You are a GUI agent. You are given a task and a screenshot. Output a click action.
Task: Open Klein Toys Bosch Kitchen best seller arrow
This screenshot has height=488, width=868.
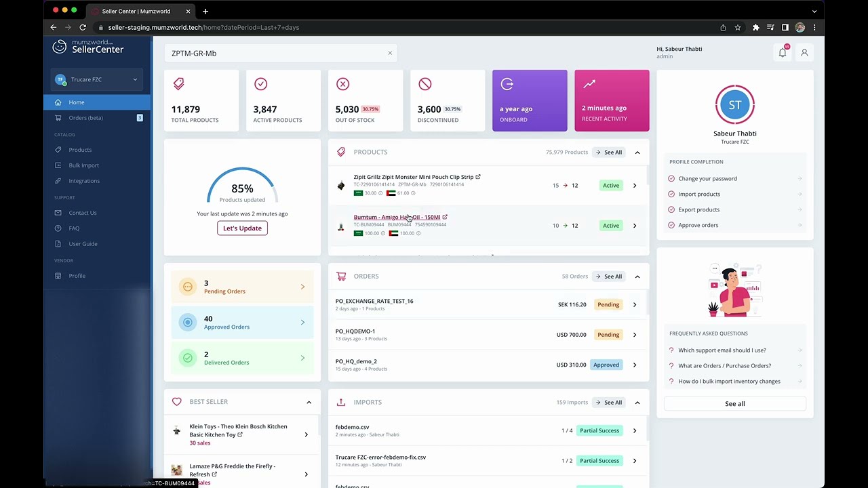click(306, 434)
